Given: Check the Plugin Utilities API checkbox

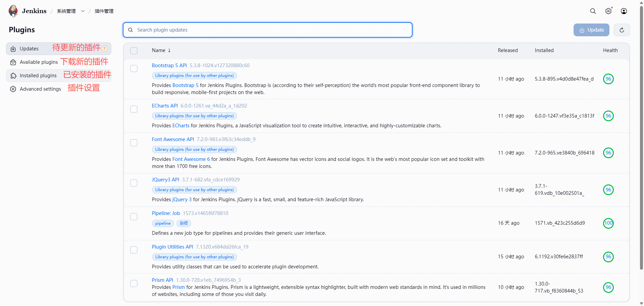Looking at the screenshot, I should (x=134, y=250).
